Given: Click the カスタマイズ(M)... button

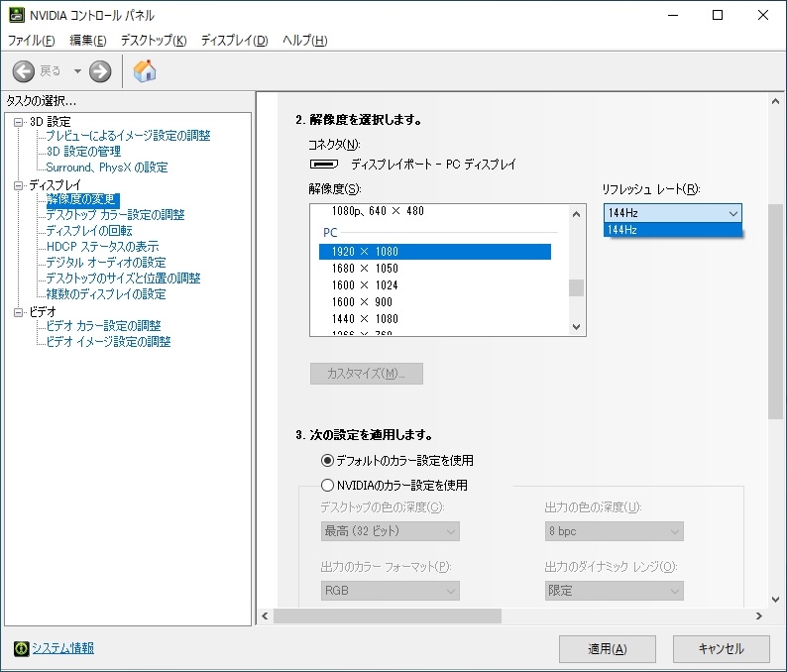Looking at the screenshot, I should pos(367,374).
